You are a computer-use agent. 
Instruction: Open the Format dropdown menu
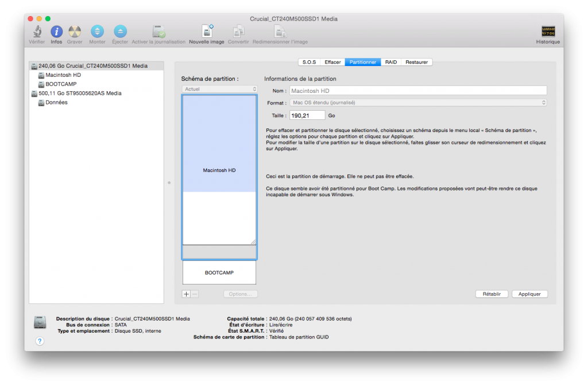pos(418,103)
